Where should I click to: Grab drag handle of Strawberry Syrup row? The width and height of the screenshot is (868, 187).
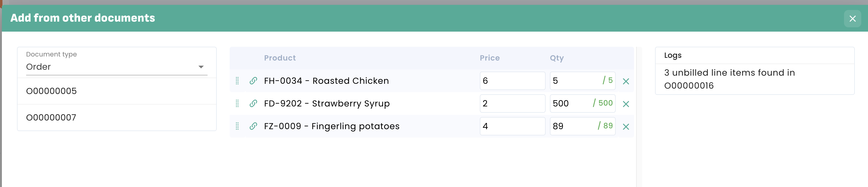tap(237, 103)
